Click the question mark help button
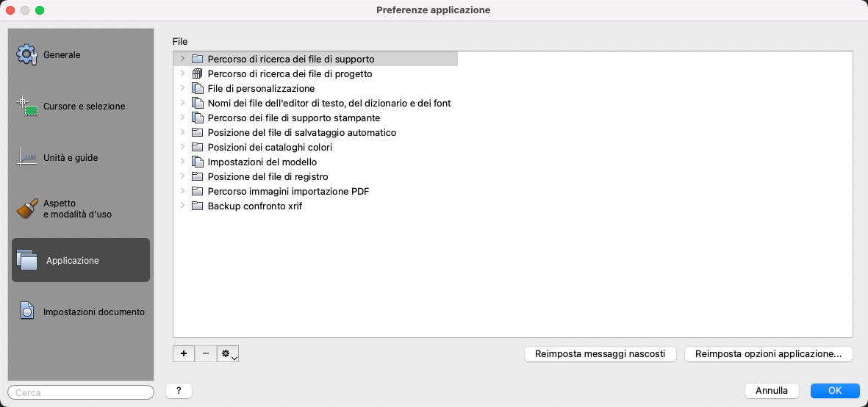Image resolution: width=868 pixels, height=407 pixels. pos(179,391)
